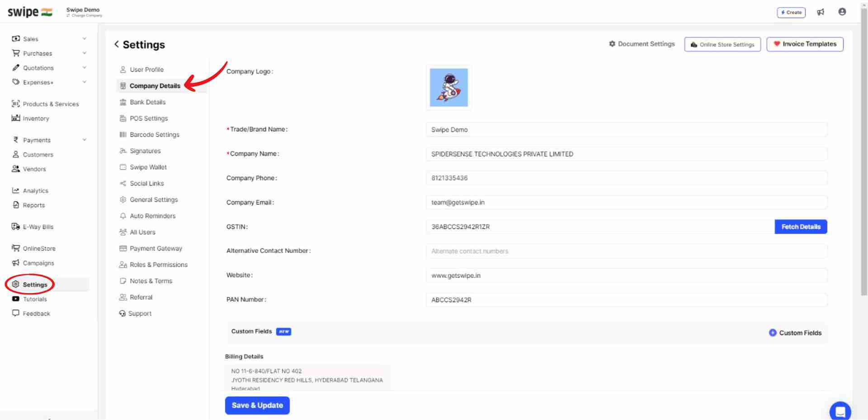The width and height of the screenshot is (868, 420).
Task: Open Online Store Settings
Action: click(x=722, y=44)
